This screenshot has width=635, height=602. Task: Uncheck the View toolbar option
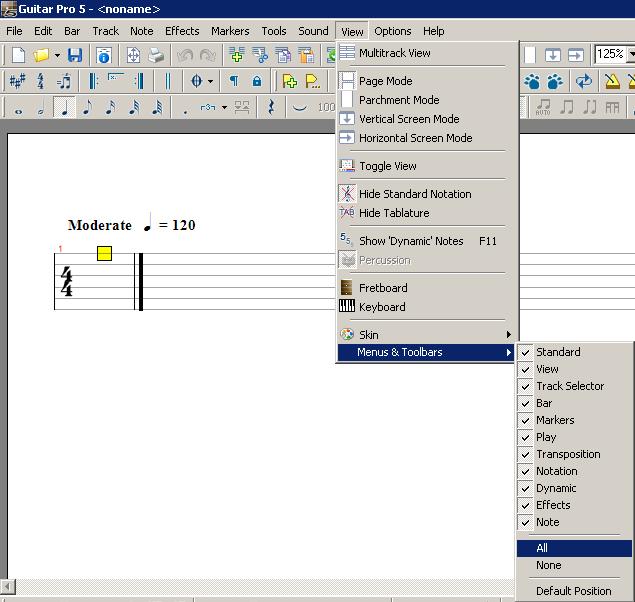(x=574, y=369)
